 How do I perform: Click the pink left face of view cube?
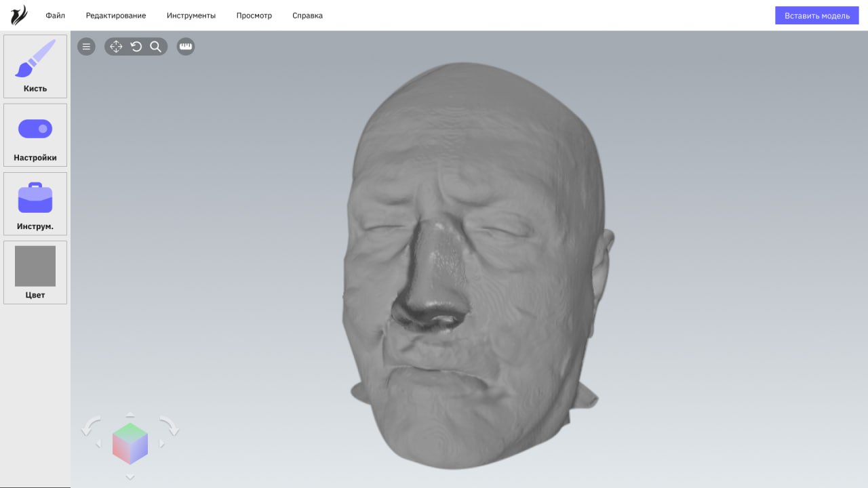121,449
